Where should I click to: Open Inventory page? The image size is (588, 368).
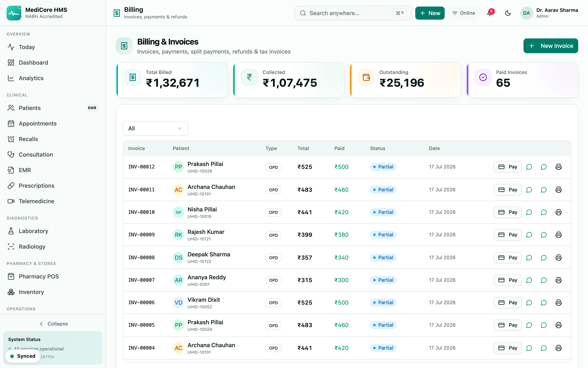(53, 292)
